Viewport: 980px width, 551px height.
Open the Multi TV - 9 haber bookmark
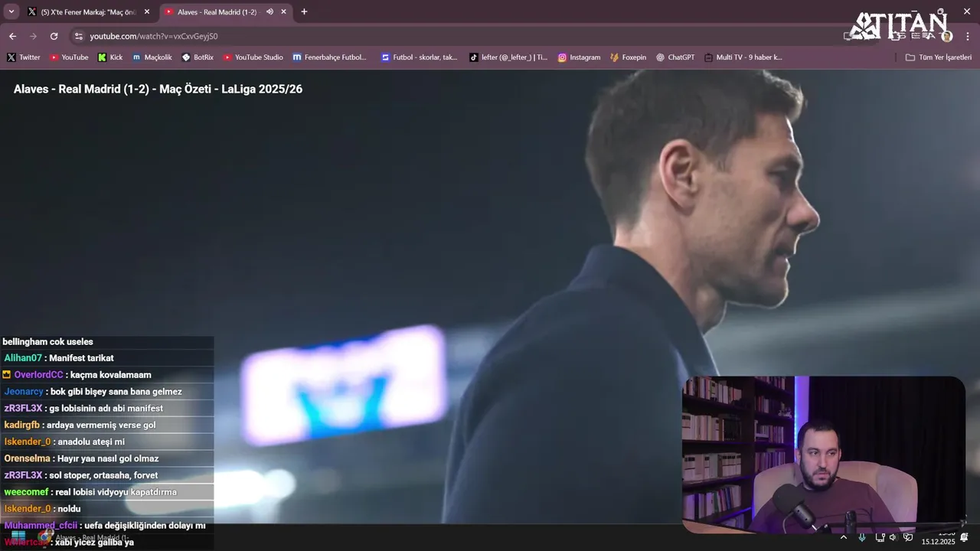(743, 57)
